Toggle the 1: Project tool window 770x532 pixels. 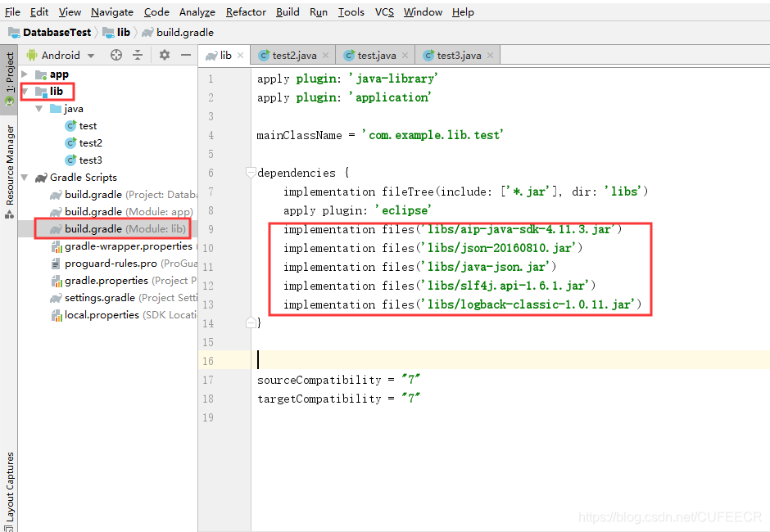tap(9, 79)
